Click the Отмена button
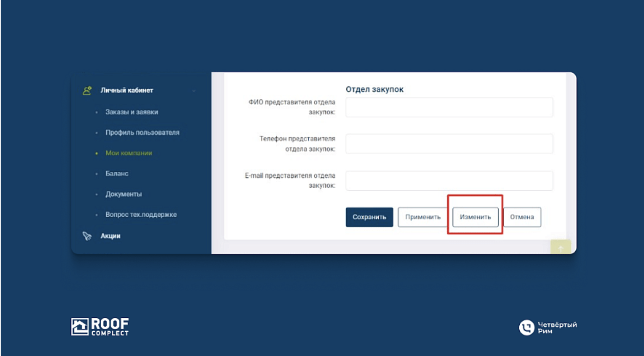Screen dimensions: 644x356 [x=522, y=217]
